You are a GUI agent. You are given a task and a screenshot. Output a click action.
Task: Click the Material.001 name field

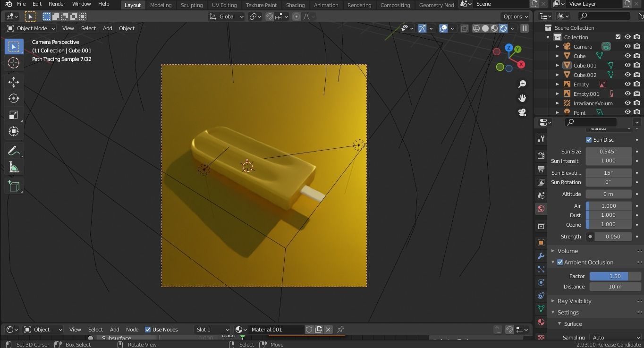pos(276,330)
